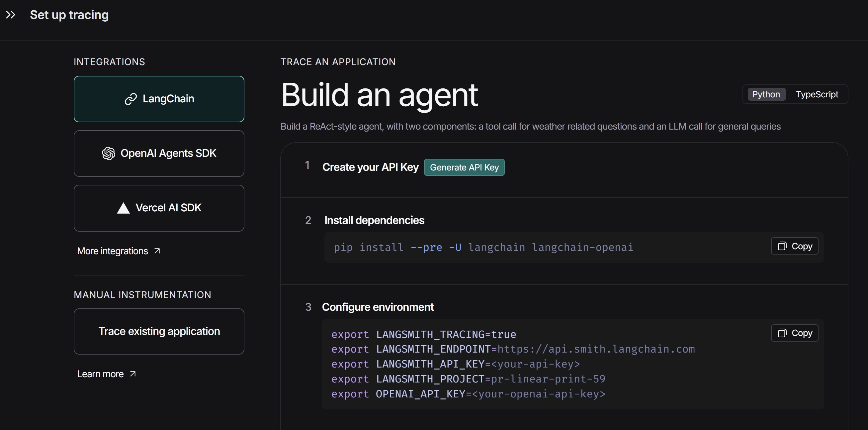Click the LangChain link icon
The image size is (868, 430).
pyautogui.click(x=131, y=99)
